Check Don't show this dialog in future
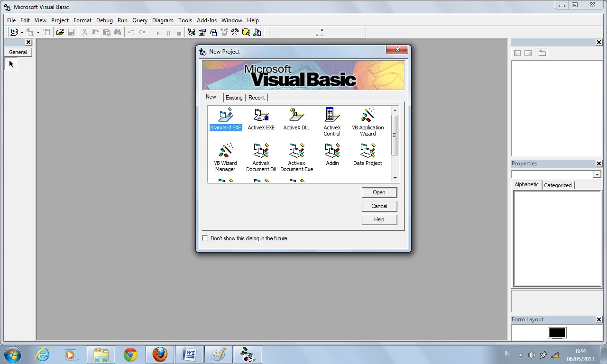The width and height of the screenshot is (607, 364). pyautogui.click(x=205, y=238)
